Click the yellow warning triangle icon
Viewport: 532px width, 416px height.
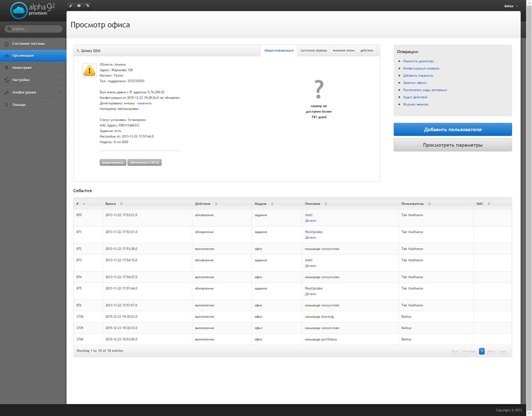89,70
